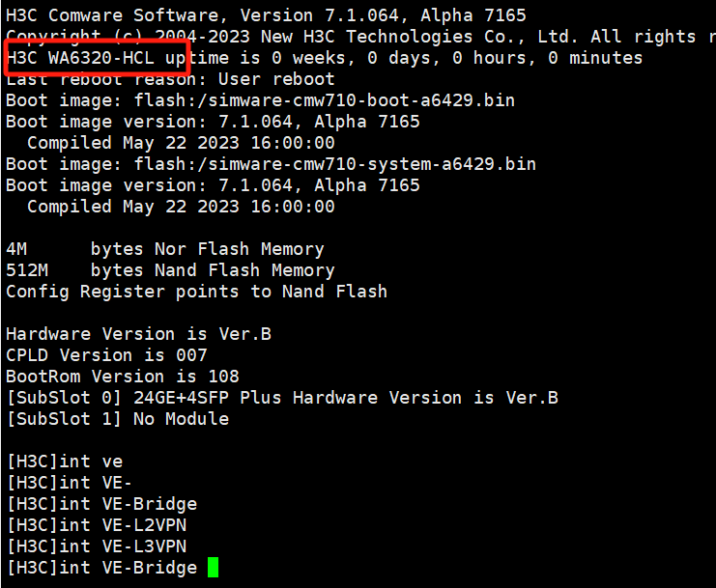The height and width of the screenshot is (588, 716).
Task: Click the H3C Comware Software version line
Action: coord(266,15)
